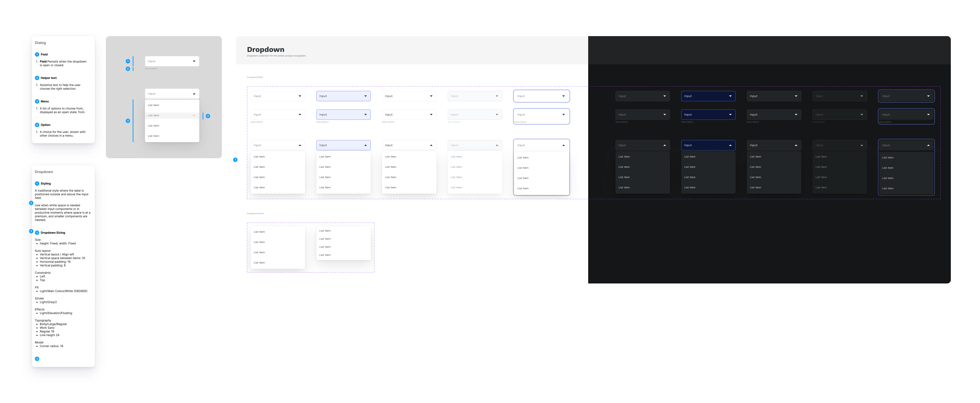
Task: Select last List Item under dark navy-filled open dropdown
Action: [708, 187]
